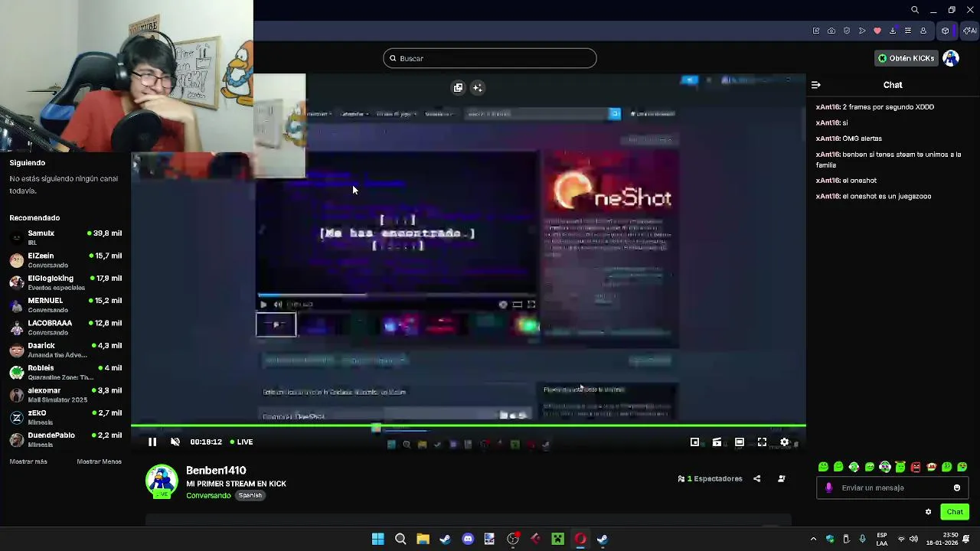Open MERNUEL recommended channel
The image size is (980, 551).
[x=65, y=305]
